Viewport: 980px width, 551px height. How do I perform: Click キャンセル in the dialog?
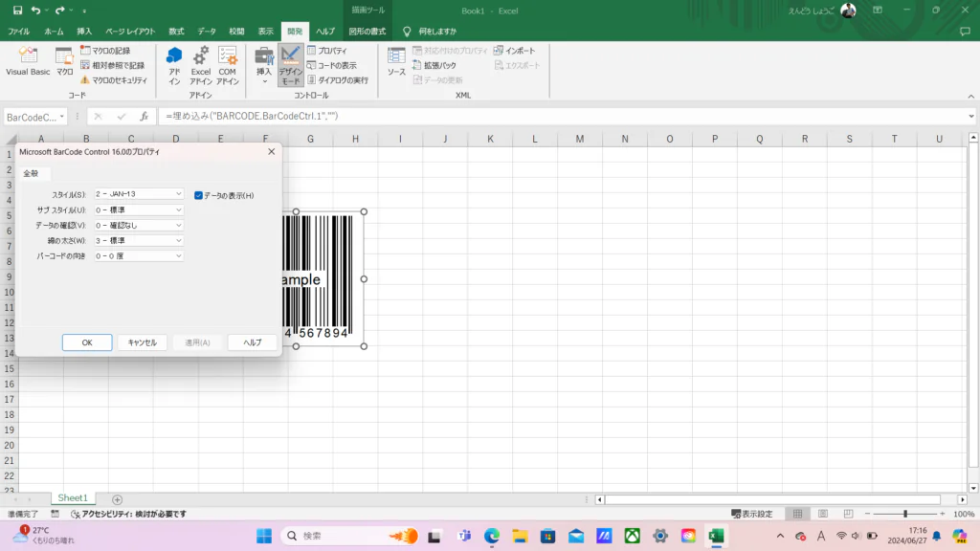click(x=142, y=342)
